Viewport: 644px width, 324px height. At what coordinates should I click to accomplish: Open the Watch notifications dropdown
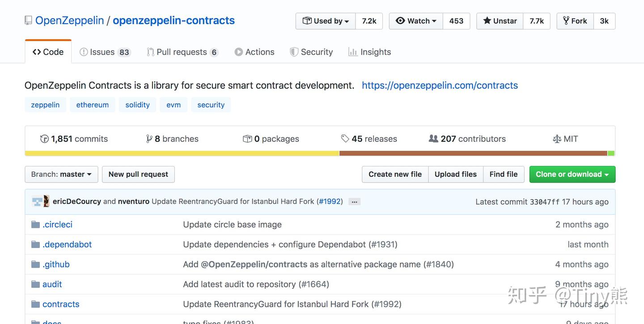click(x=416, y=21)
